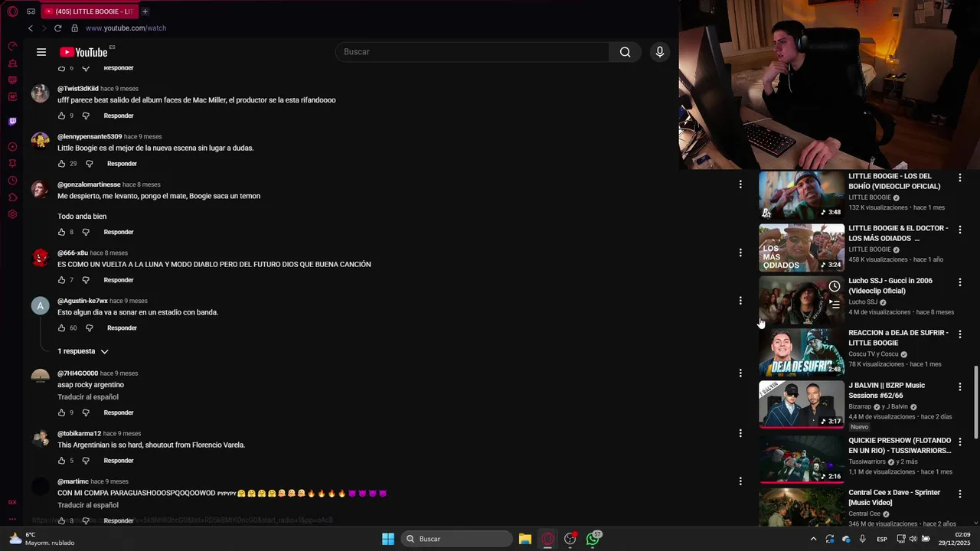Open options menu for LOS DEL BOHÍO video
980x551 pixels.
coord(960,178)
